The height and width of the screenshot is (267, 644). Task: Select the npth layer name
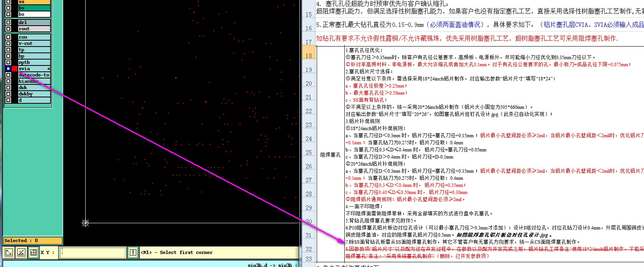34,62
